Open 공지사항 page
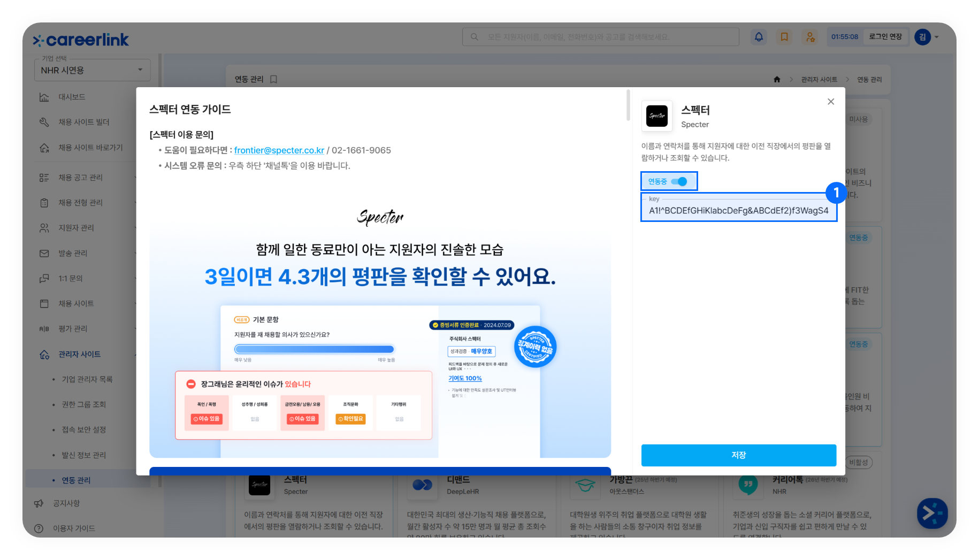 click(x=66, y=503)
